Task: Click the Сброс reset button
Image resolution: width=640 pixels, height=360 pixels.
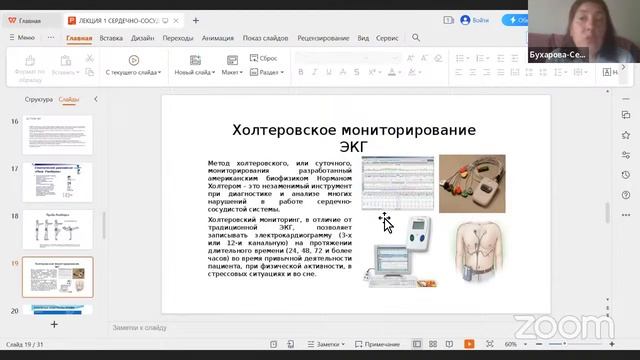Action: [x=263, y=58]
